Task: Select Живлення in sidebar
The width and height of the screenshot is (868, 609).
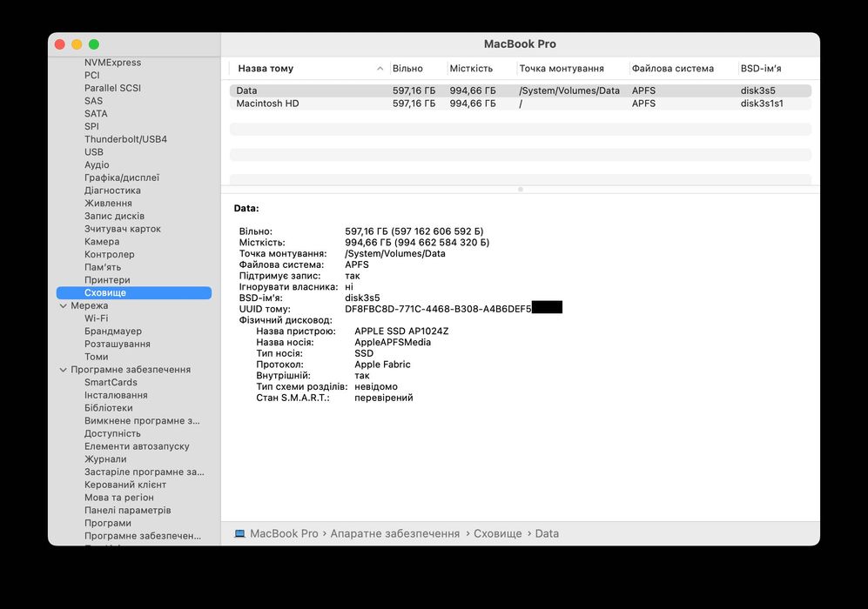Action: click(x=108, y=203)
